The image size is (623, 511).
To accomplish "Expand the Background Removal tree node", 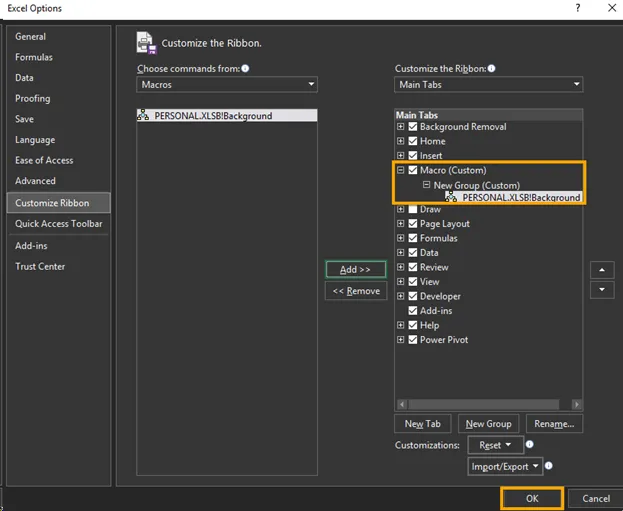I will (400, 126).
